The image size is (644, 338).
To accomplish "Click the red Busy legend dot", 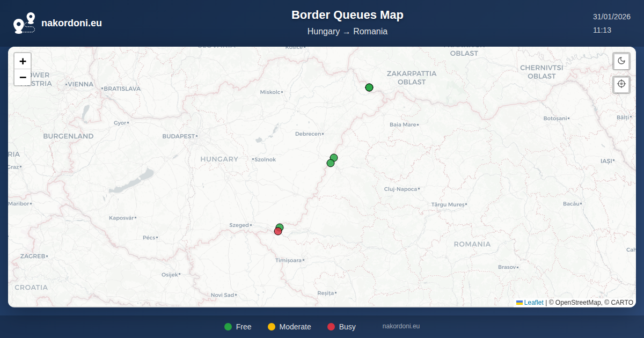I will click(x=331, y=327).
